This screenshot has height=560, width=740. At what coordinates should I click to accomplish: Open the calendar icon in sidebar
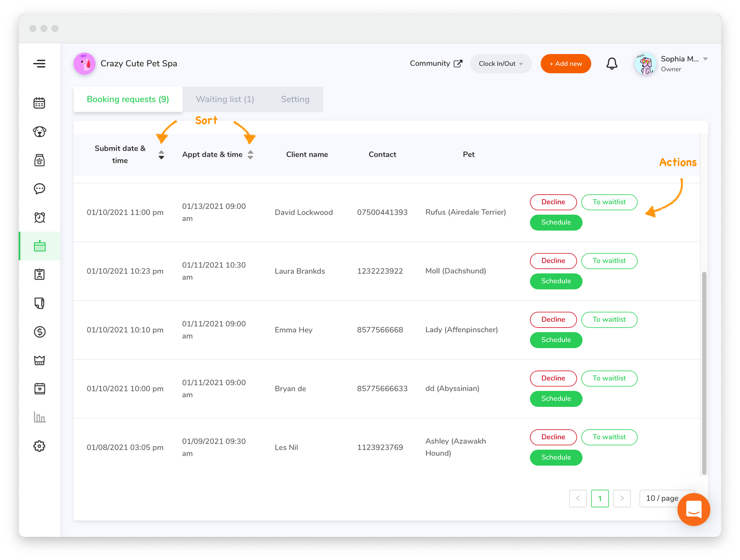(x=39, y=103)
